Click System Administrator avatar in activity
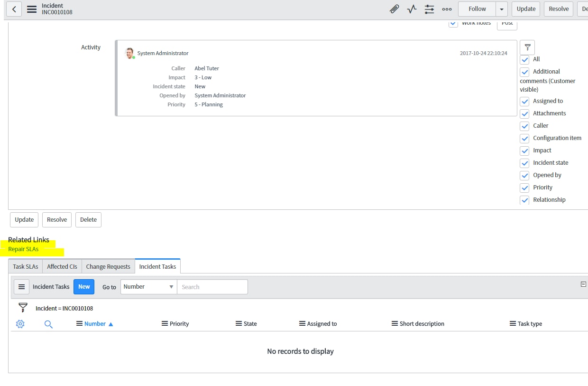Image resolution: width=588 pixels, height=386 pixels. [129, 53]
